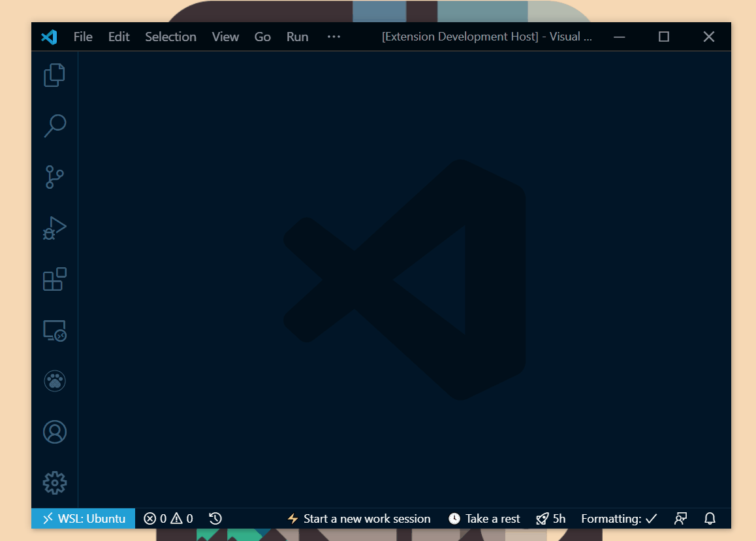Open the Run menu
The height and width of the screenshot is (541, 756).
click(297, 37)
